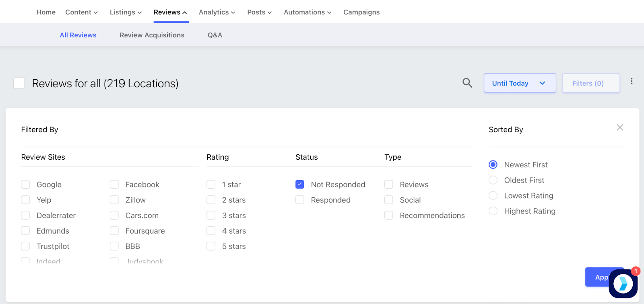Sort by Lowest Rating

(x=493, y=195)
